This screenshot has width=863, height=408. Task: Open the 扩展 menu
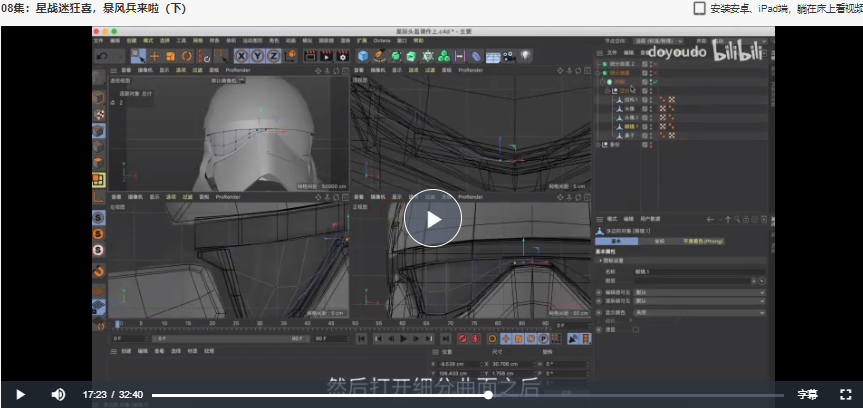[362, 41]
